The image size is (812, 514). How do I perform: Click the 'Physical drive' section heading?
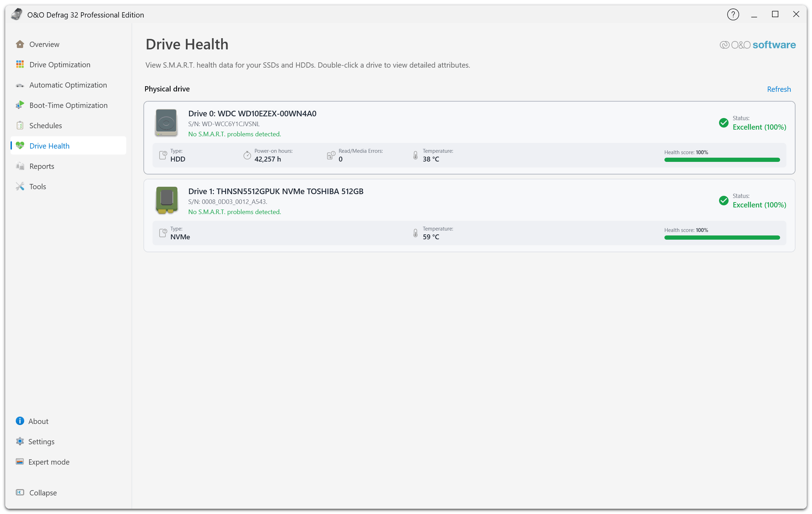tap(167, 89)
